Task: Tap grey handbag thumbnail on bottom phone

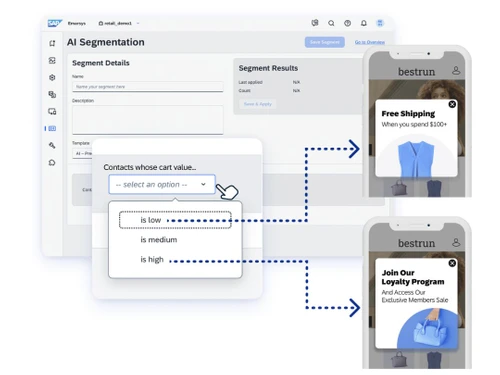Action: (x=399, y=360)
